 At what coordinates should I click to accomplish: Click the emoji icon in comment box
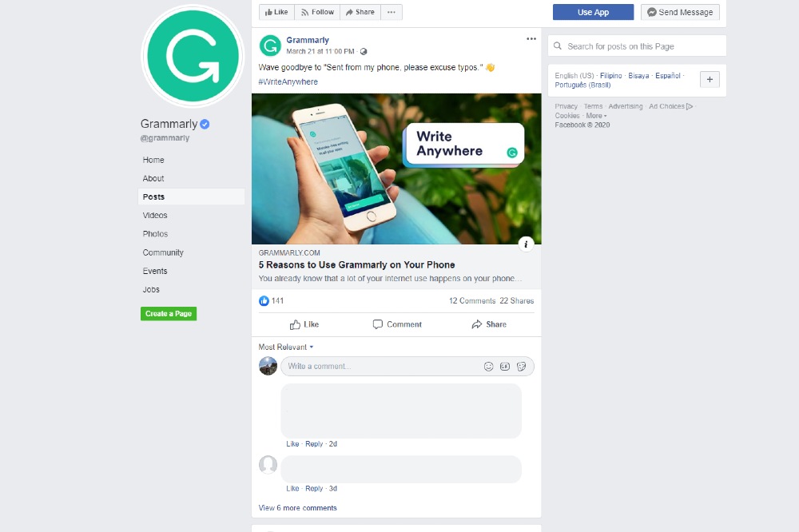pos(488,367)
